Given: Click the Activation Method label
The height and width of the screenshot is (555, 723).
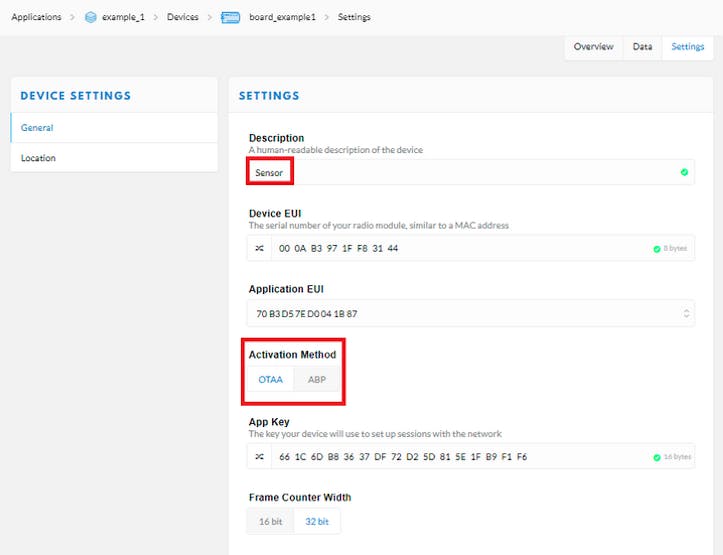Looking at the screenshot, I should tap(292, 354).
